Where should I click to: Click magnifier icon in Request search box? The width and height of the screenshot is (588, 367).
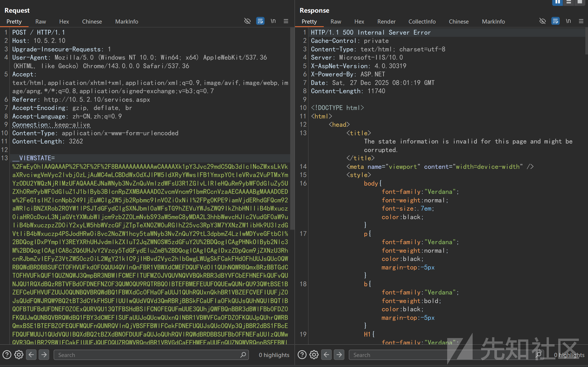(x=243, y=355)
